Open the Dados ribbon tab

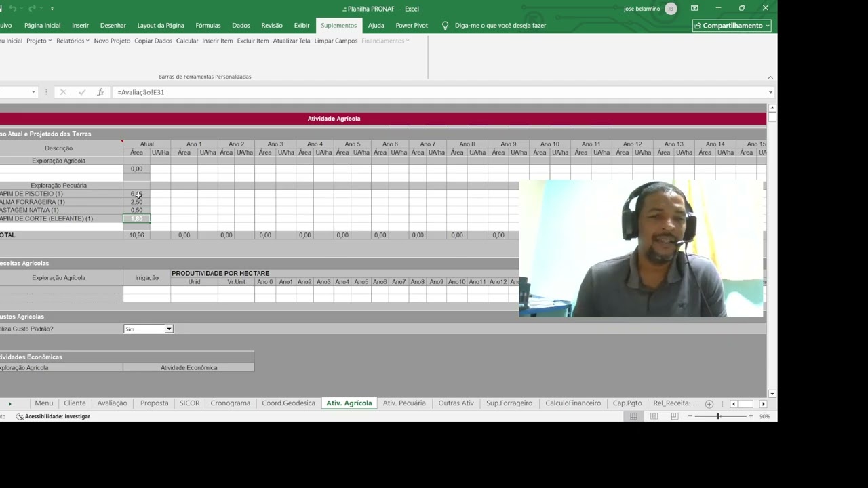pyautogui.click(x=241, y=26)
